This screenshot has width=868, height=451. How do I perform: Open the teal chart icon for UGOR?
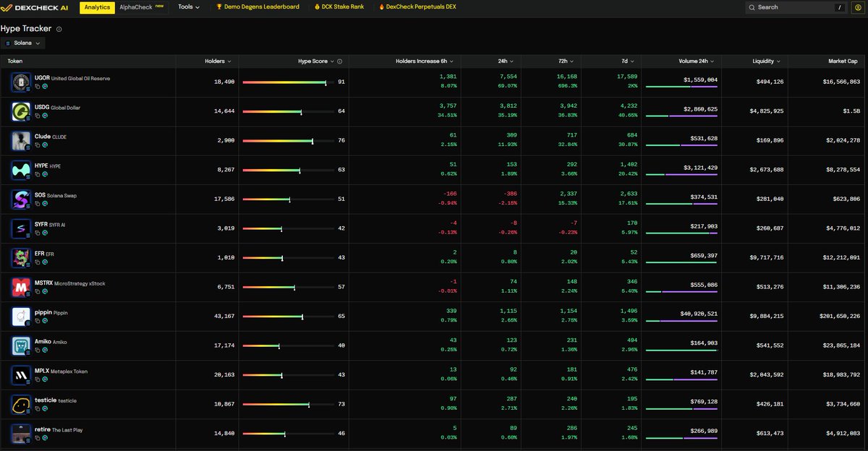(x=45, y=85)
